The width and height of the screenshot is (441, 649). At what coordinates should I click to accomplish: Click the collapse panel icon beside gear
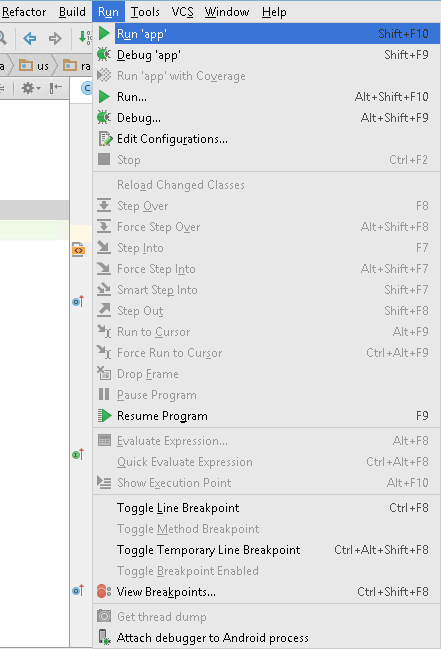pyautogui.click(x=55, y=88)
